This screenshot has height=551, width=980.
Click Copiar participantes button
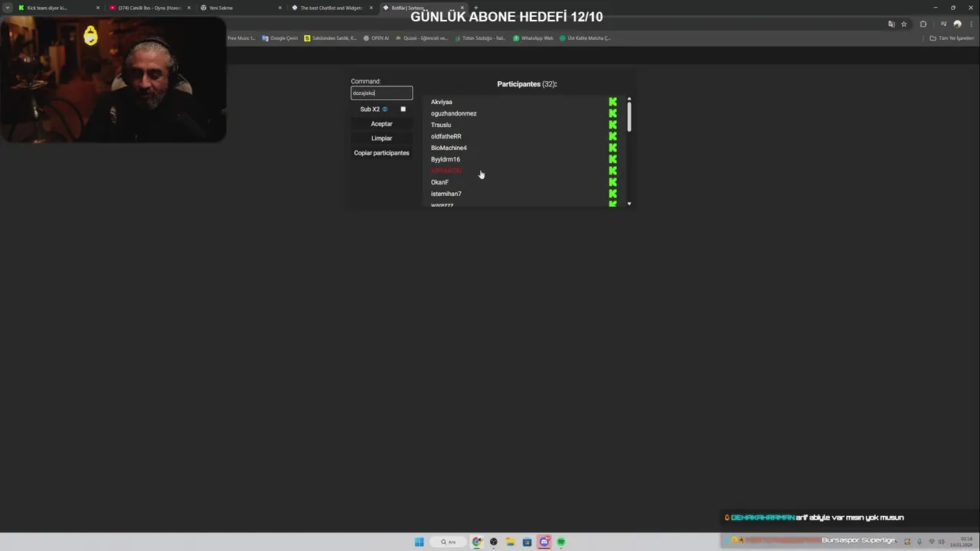point(381,153)
